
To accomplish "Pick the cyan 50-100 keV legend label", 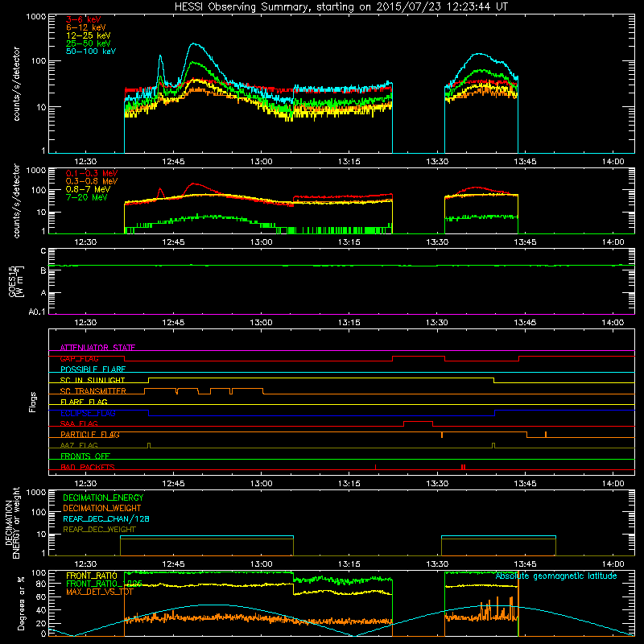I will (91, 52).
